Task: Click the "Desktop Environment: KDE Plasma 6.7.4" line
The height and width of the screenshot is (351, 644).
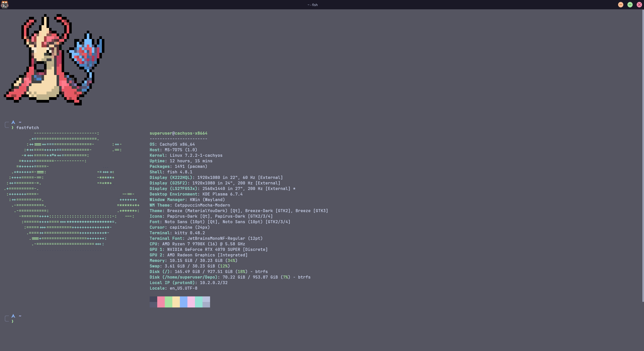Action: point(196,194)
